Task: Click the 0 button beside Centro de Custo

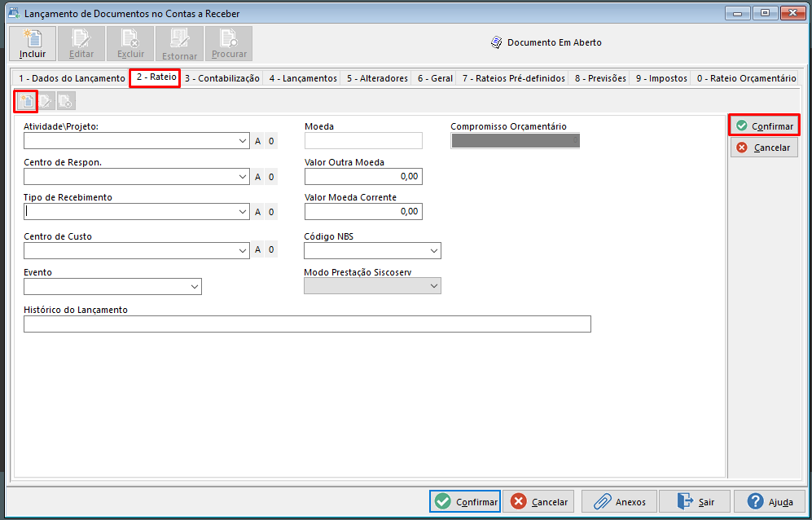Action: [271, 249]
